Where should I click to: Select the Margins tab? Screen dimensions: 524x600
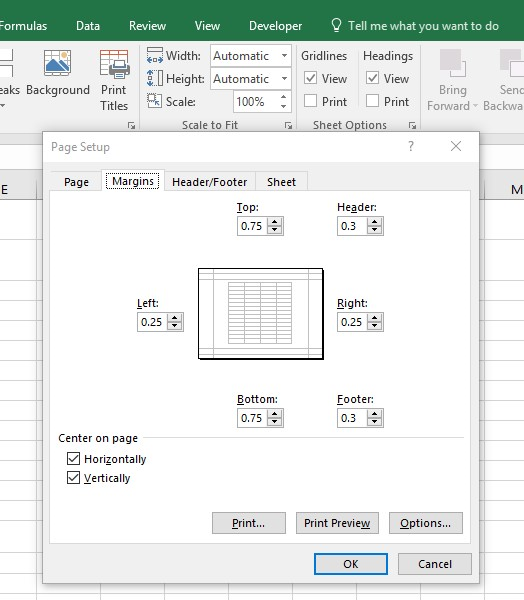pyautogui.click(x=133, y=181)
